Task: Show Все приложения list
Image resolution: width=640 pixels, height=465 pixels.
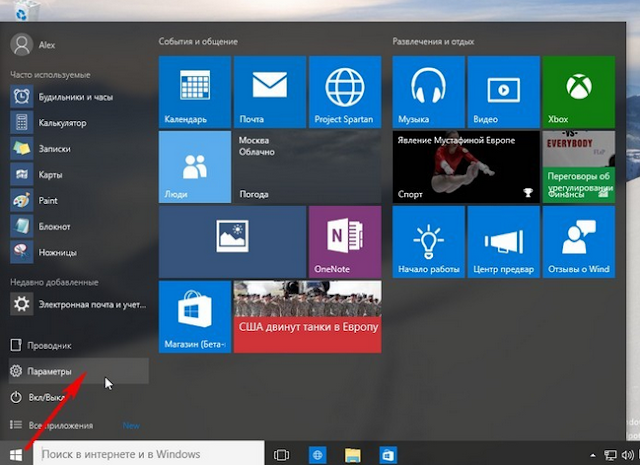Action: [x=79, y=425]
